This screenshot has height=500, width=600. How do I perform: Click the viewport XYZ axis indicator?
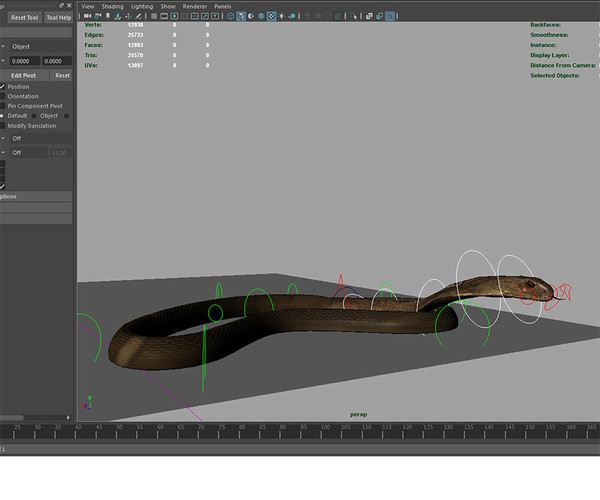click(x=86, y=403)
